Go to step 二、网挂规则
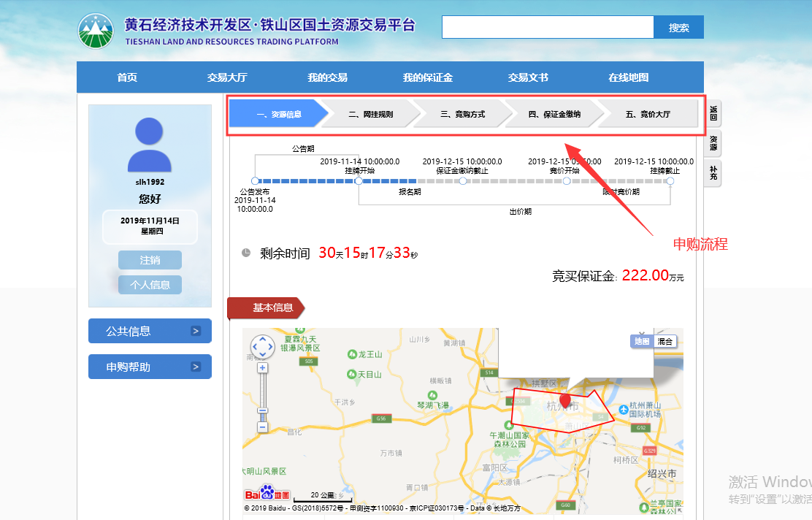812x520 pixels. tap(370, 114)
